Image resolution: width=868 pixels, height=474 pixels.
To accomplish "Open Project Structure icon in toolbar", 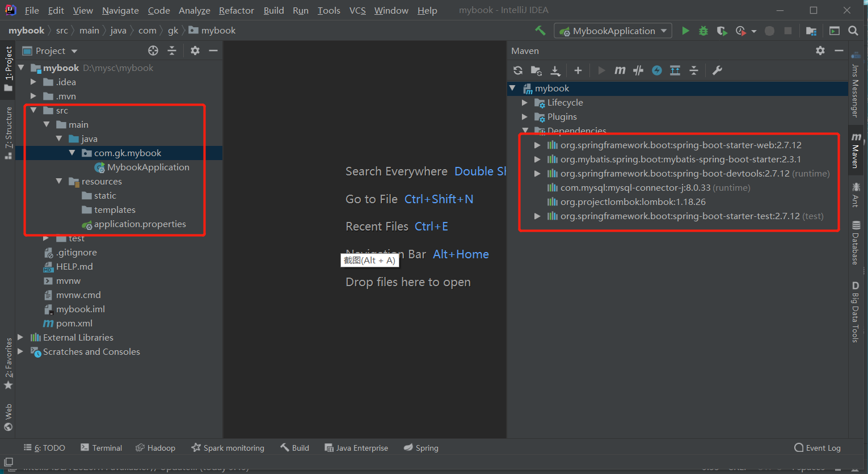I will point(811,31).
